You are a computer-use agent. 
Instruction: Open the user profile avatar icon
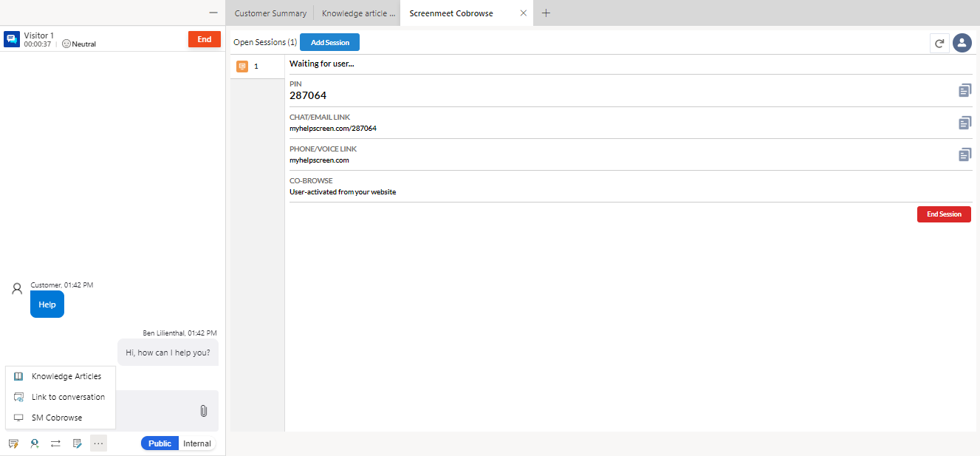point(962,43)
